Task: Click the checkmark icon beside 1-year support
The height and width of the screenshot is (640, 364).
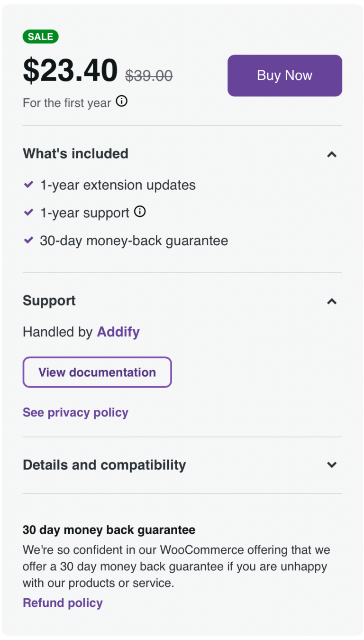Action: tap(28, 213)
